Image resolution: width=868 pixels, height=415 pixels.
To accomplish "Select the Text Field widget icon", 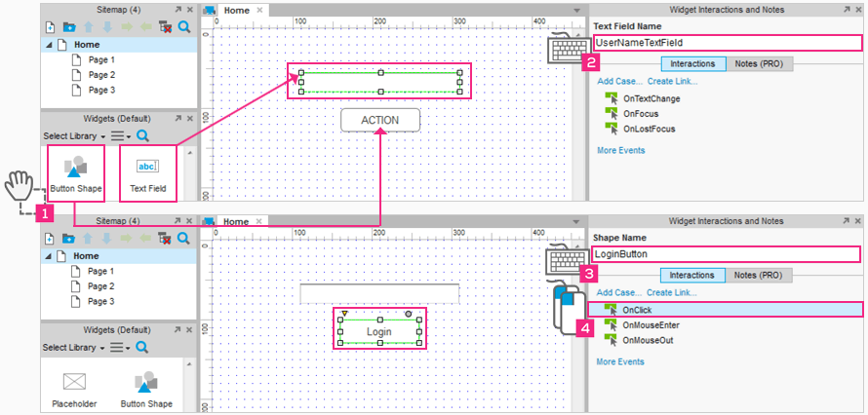I will pos(147,166).
